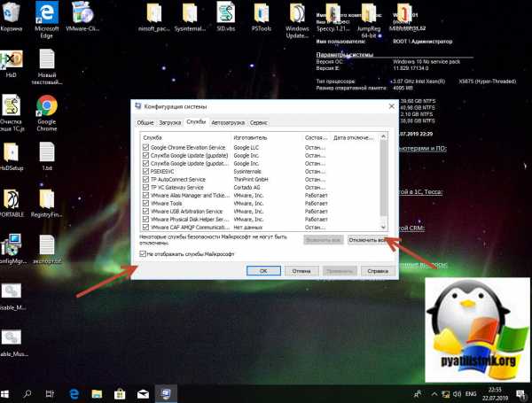Uncheck Google Chrome Elevation Service
Screen dimensions: 532x403
click(x=146, y=147)
